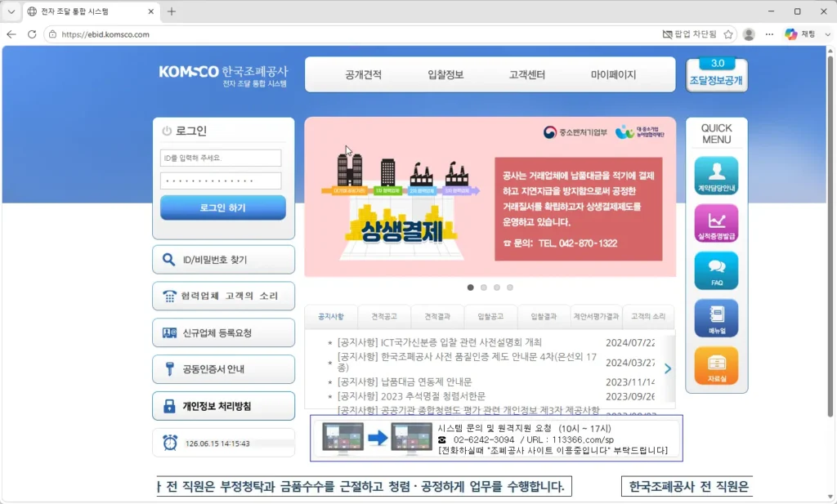Open notice ICT국가산분증 입찰 관련 사전설명회 개최

[439, 342]
